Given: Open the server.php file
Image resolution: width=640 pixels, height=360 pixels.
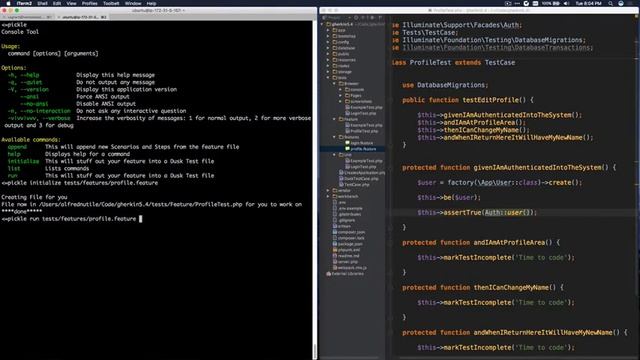Looking at the screenshot, I should click(346, 262).
